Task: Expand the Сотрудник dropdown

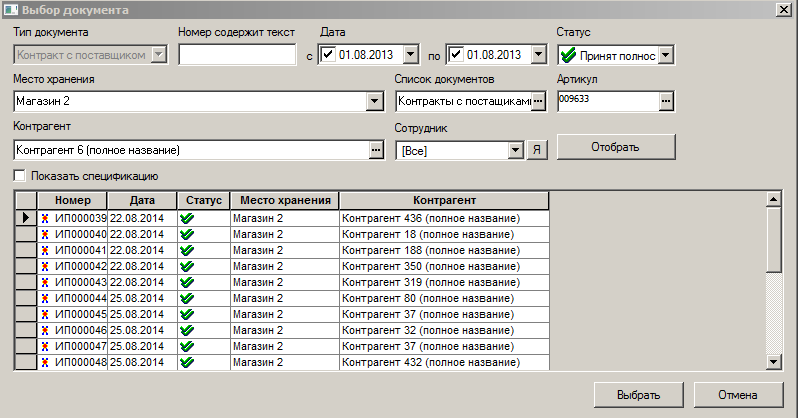Action: 516,150
